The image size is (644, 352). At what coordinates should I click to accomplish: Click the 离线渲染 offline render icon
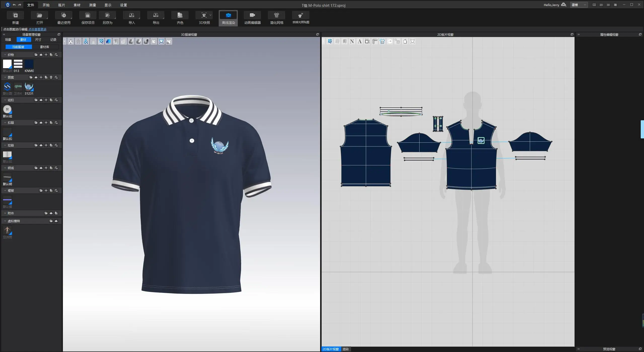coord(228,16)
